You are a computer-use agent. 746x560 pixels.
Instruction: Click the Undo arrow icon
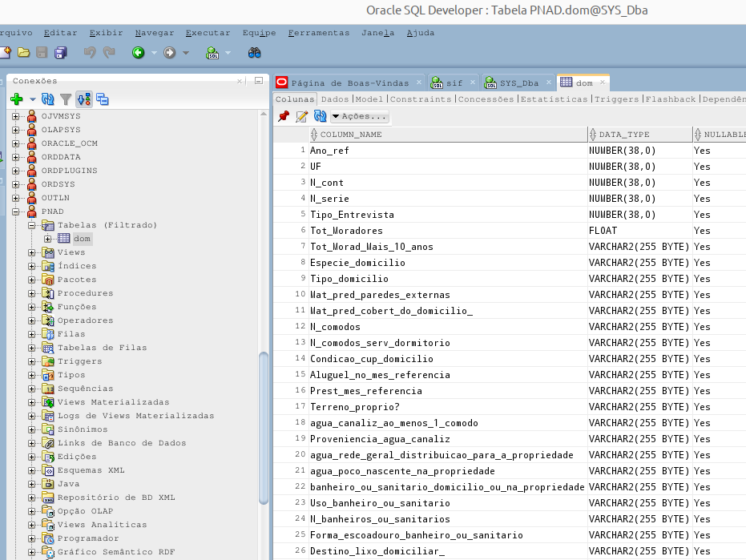pyautogui.click(x=90, y=52)
